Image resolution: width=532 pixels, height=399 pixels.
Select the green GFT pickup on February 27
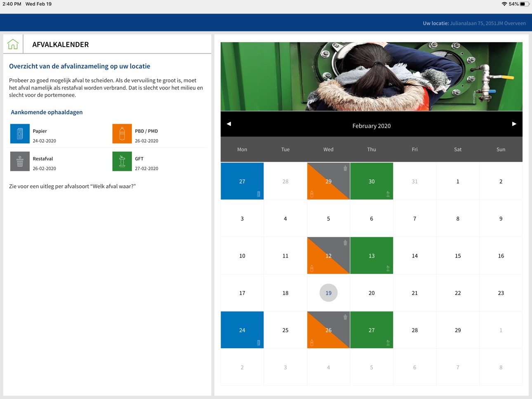tap(372, 330)
